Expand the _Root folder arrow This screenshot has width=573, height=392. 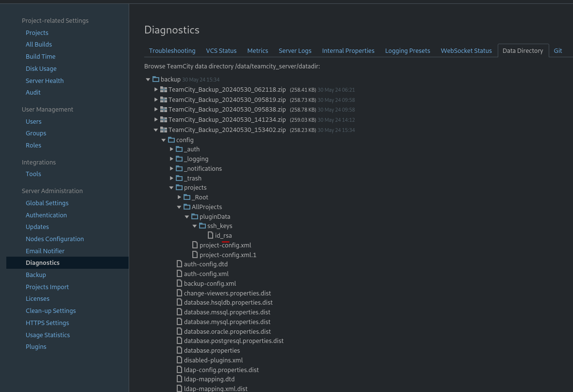coord(180,197)
